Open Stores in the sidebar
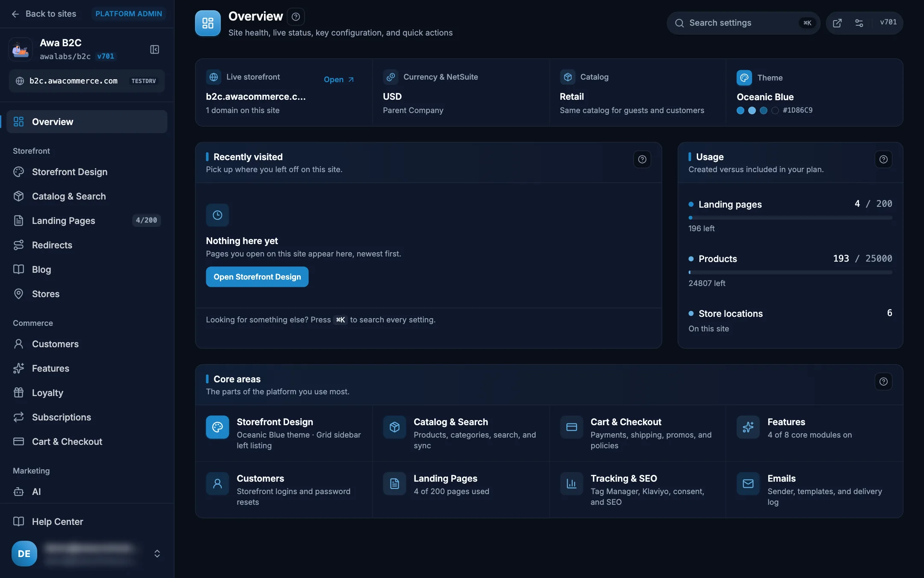The height and width of the screenshot is (578, 924). click(87, 294)
